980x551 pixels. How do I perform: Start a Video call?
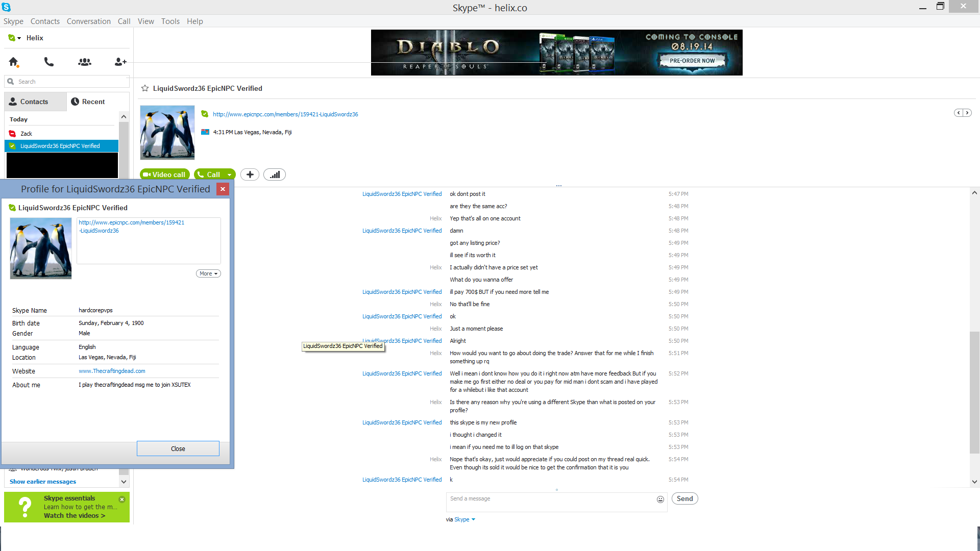point(164,174)
